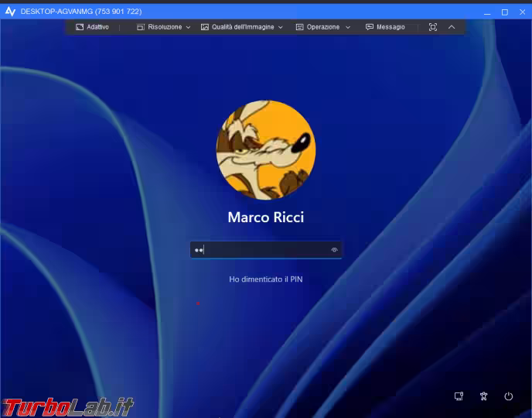The height and width of the screenshot is (418, 532).
Task: Open the Qualità dell'Immagine dropdown
Action: pos(242,27)
